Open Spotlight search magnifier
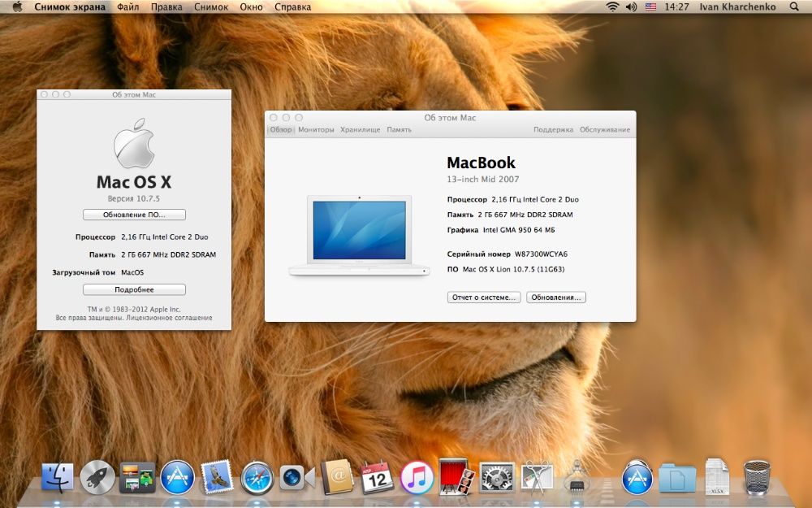Viewport: 812px width, 508px height. pos(794,7)
